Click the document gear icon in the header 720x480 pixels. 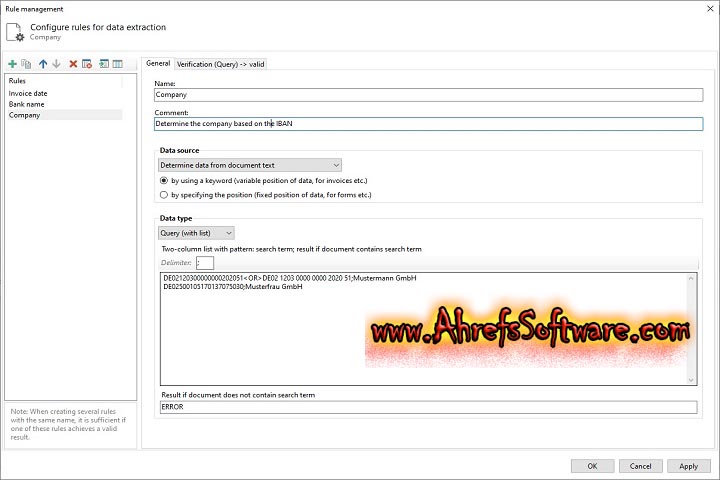click(15, 32)
